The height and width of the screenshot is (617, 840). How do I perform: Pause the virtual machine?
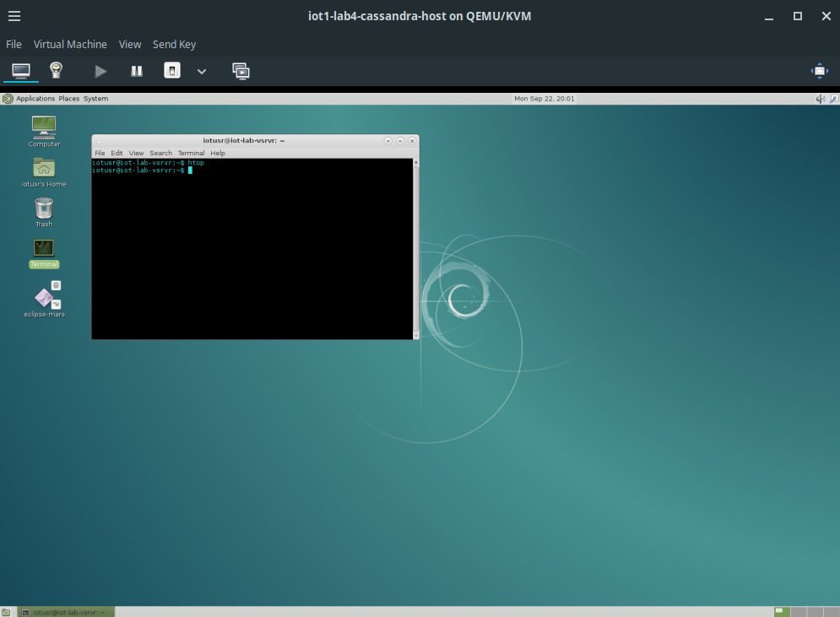pyautogui.click(x=136, y=71)
